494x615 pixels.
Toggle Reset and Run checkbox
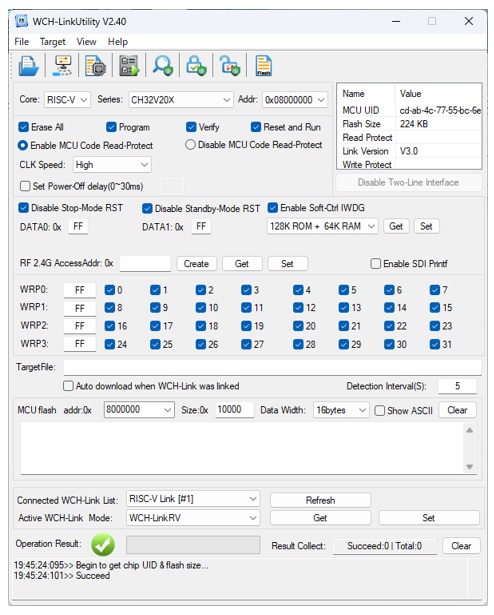coord(256,127)
